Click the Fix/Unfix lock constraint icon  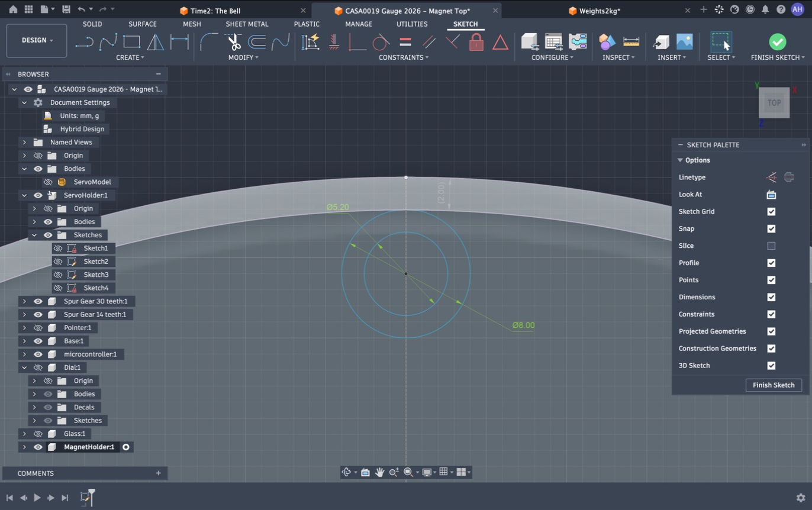476,42
